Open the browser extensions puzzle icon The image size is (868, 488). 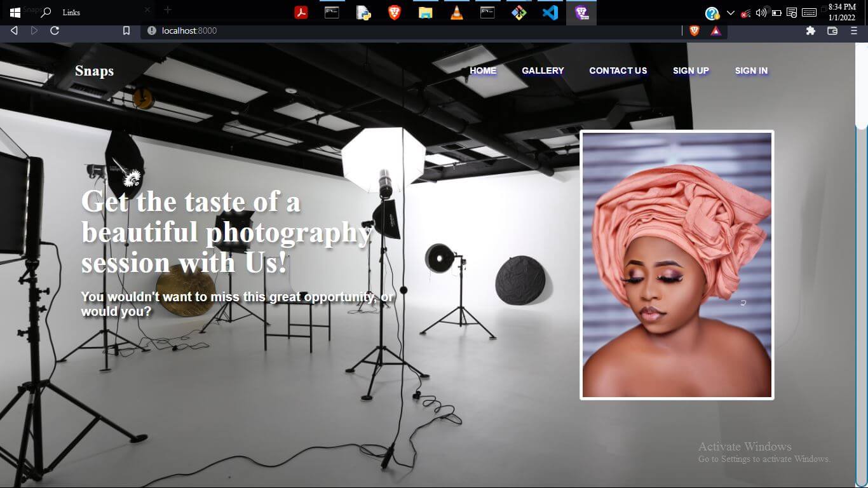click(811, 30)
